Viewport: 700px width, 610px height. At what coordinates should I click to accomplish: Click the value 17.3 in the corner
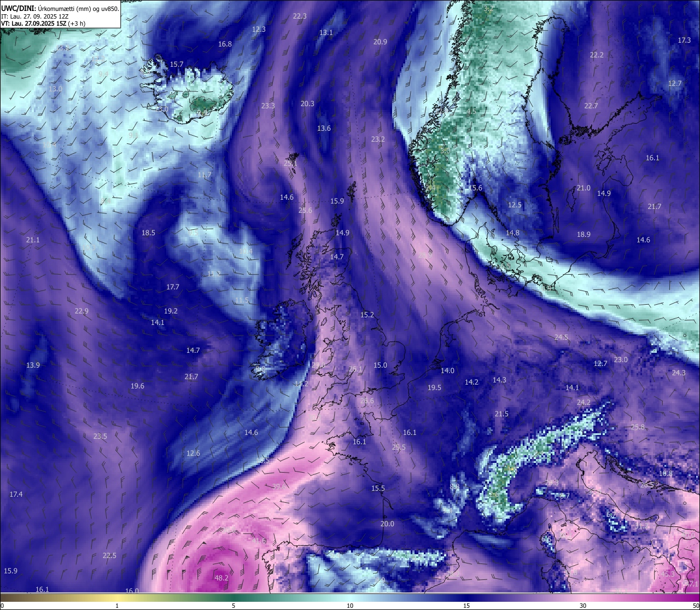click(684, 40)
